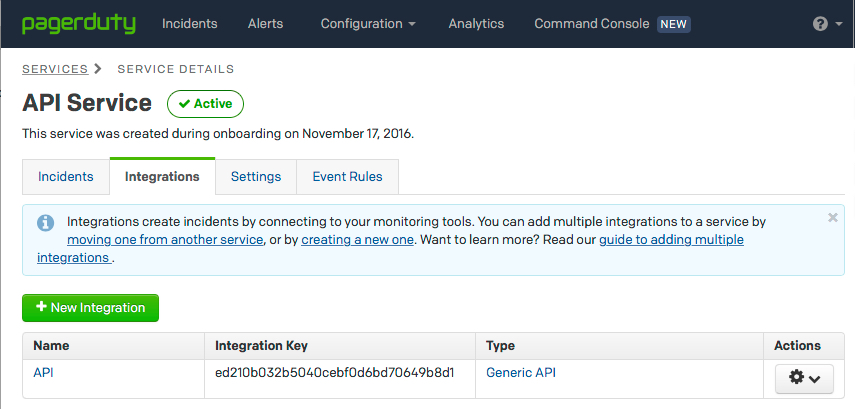Go to Incidents in top navigation
This screenshot has width=855, height=409.
[x=190, y=24]
